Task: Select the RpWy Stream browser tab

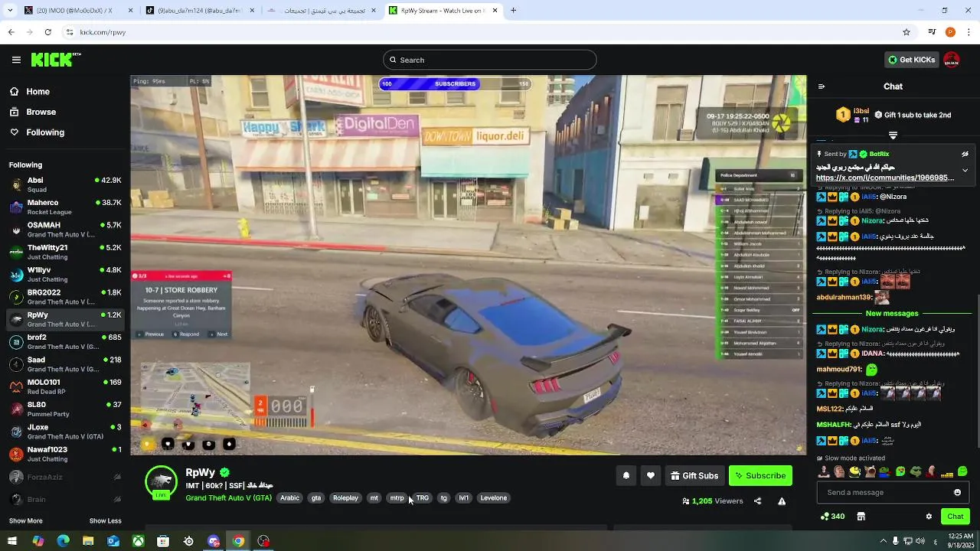Action: click(x=443, y=10)
